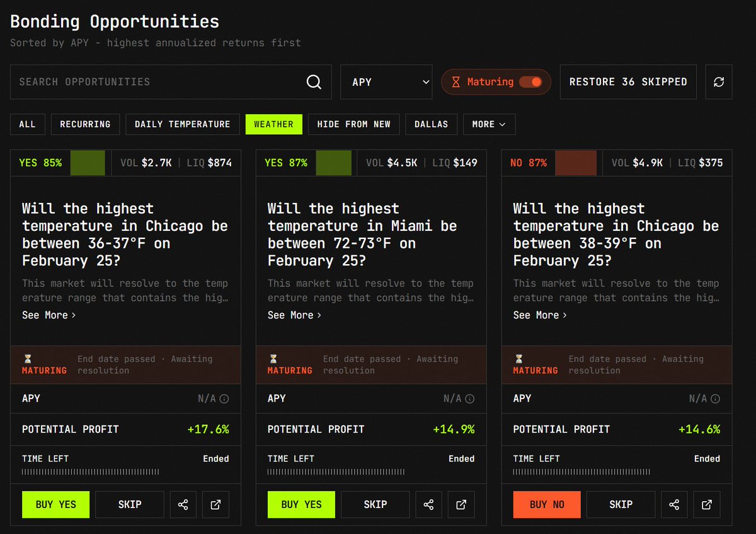756x534 pixels.
Task: Select the DALLAS filter tab
Action: pyautogui.click(x=431, y=124)
